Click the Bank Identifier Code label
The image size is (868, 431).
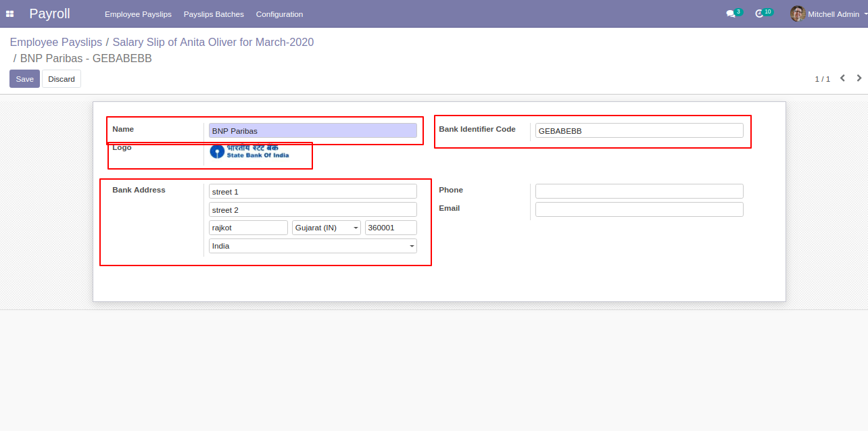(x=477, y=129)
